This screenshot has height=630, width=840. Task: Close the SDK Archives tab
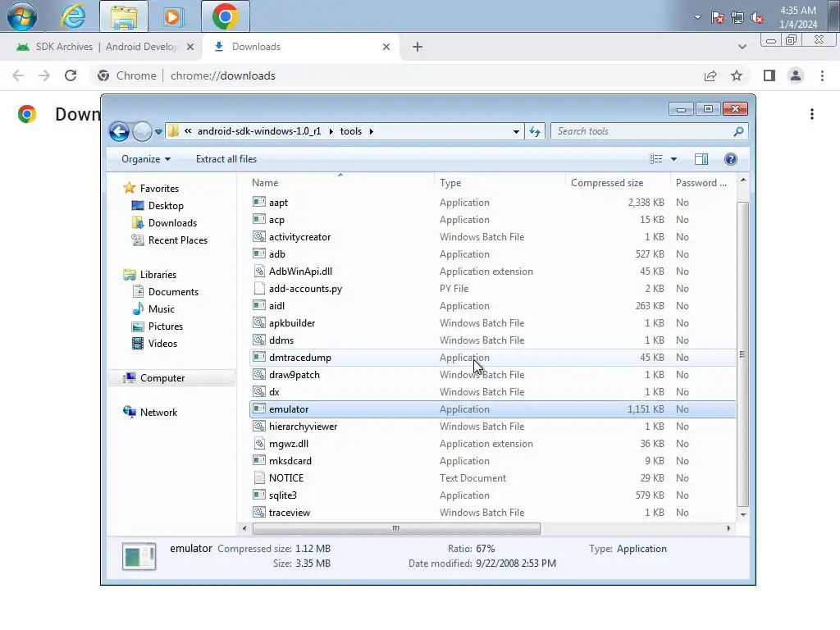[x=189, y=47]
